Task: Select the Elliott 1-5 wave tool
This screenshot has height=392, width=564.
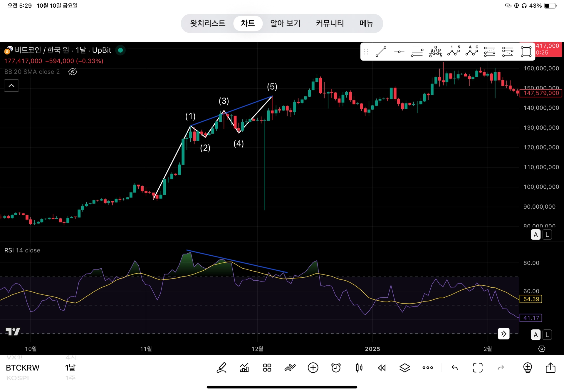Action: [454, 51]
